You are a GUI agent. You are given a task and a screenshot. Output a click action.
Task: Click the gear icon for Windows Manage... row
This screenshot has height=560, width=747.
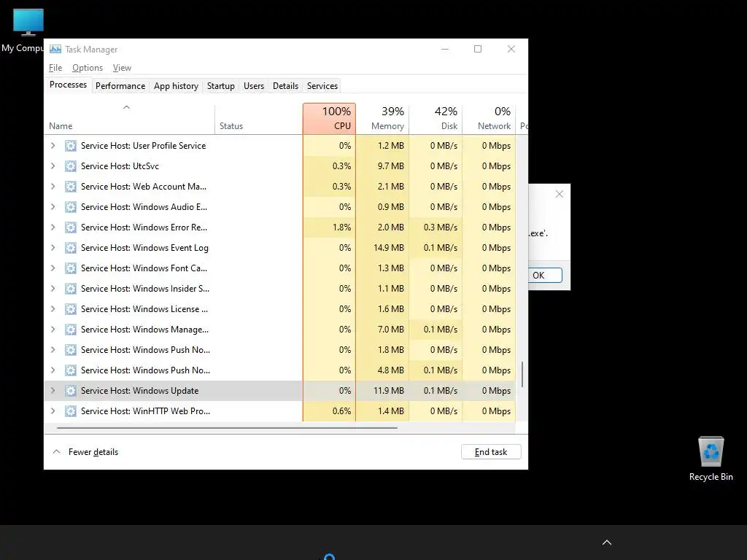71,330
